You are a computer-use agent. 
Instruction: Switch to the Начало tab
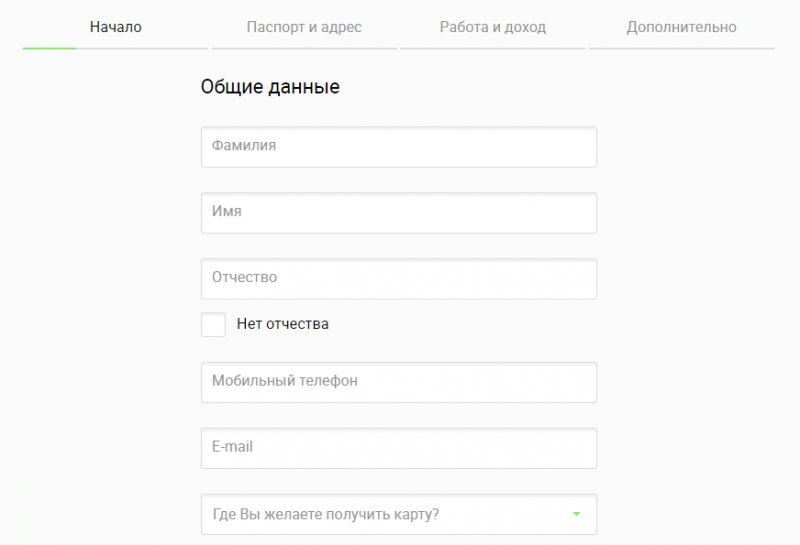[115, 27]
